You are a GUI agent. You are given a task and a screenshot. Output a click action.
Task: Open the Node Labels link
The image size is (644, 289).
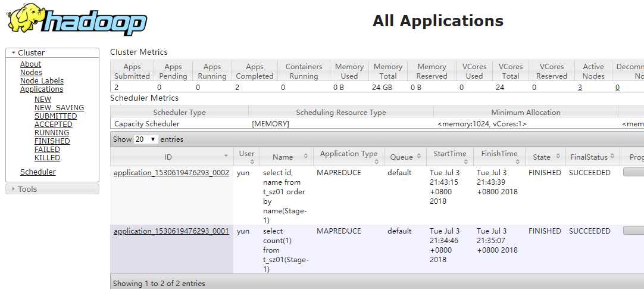42,81
